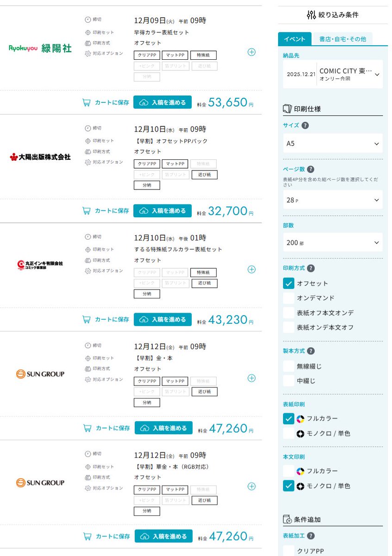This screenshot has width=392, height=556.
Task: Click 入稿を進める for the 大陽出版 32,700円 plan
Action: click(x=162, y=211)
